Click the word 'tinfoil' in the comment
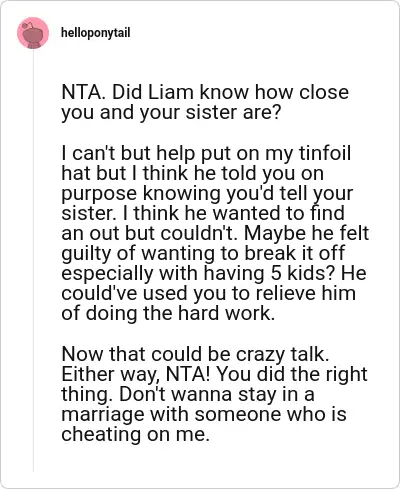 pos(325,153)
